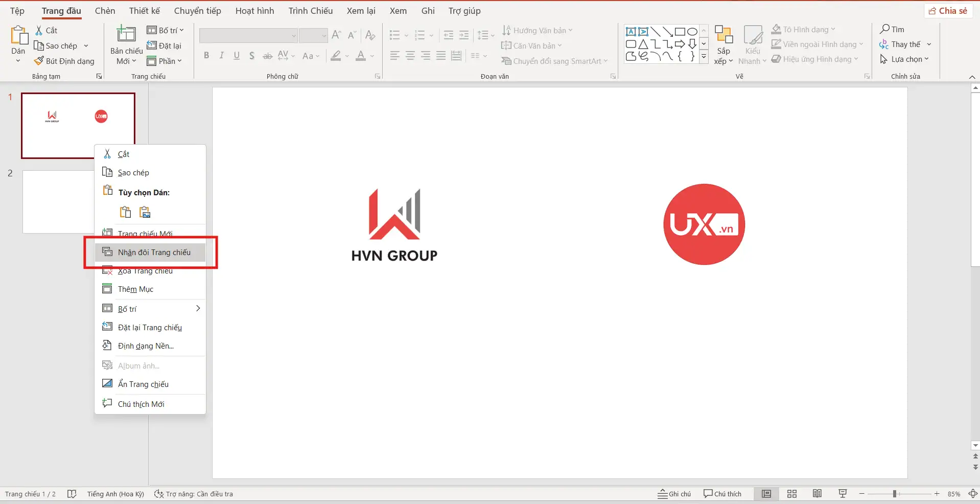Click the Chia sẻ button
This screenshot has width=980, height=504.
(949, 10)
